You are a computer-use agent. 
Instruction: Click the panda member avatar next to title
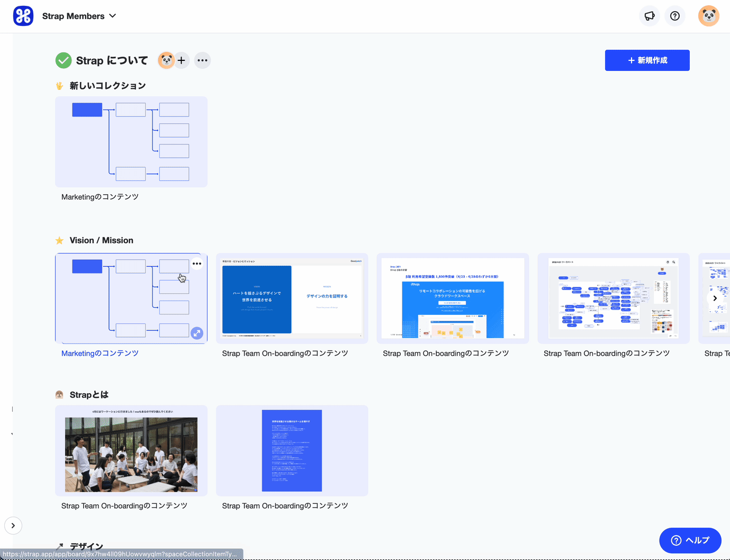(x=166, y=60)
